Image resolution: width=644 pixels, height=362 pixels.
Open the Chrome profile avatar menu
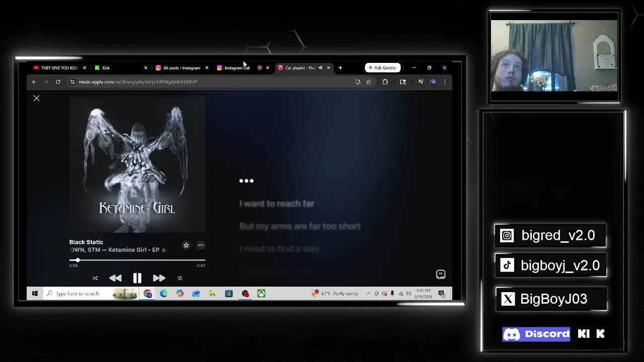tap(433, 82)
